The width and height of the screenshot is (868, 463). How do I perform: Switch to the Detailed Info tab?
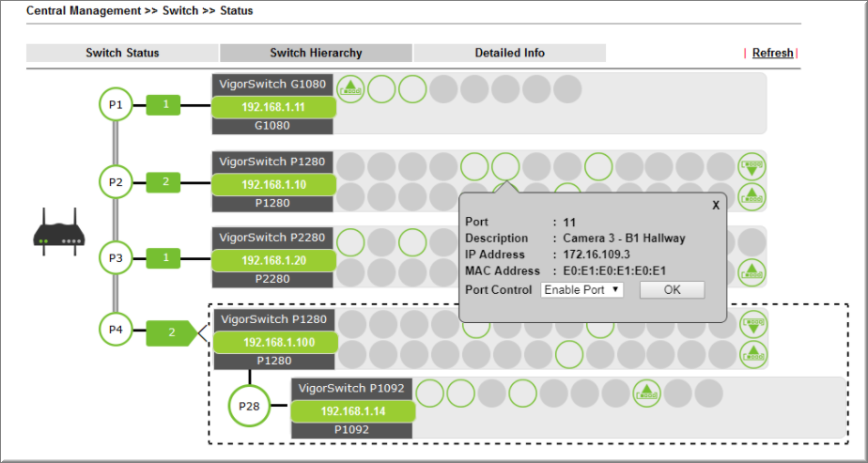pos(510,54)
